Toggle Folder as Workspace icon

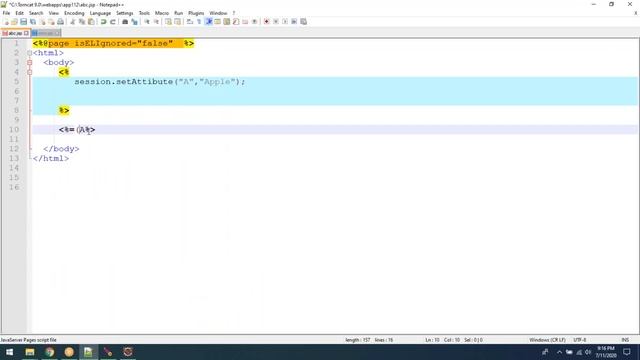[x=245, y=22]
